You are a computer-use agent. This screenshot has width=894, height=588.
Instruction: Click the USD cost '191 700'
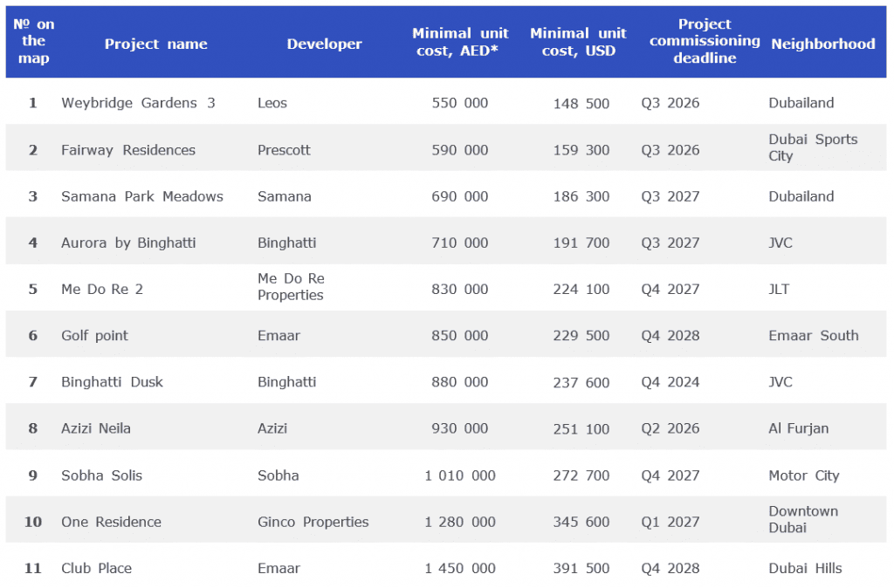point(581,243)
